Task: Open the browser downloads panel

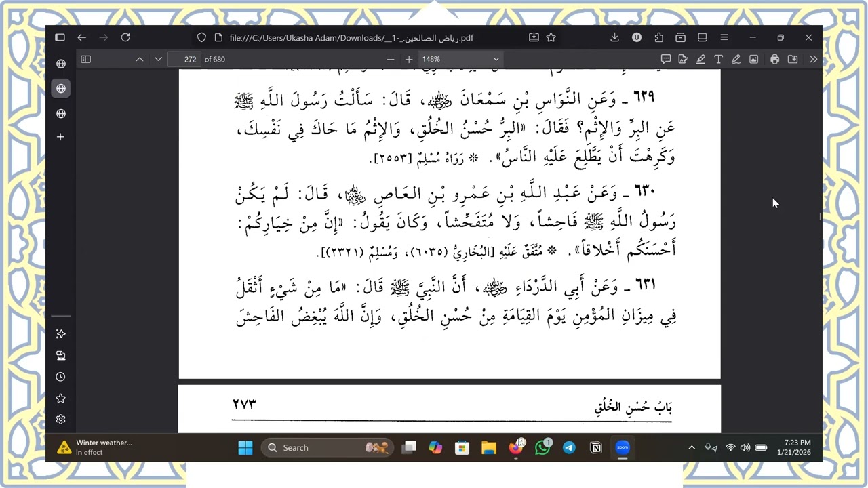Action: pos(614,37)
